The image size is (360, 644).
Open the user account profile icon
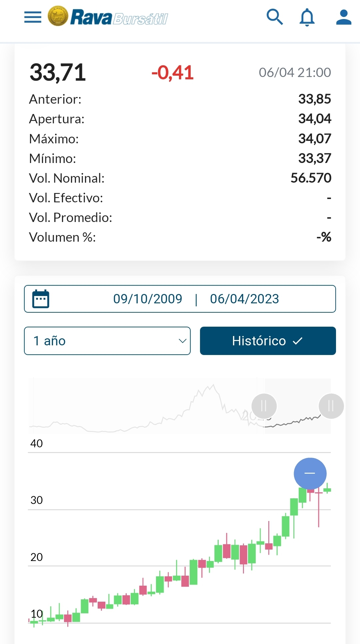point(344,17)
